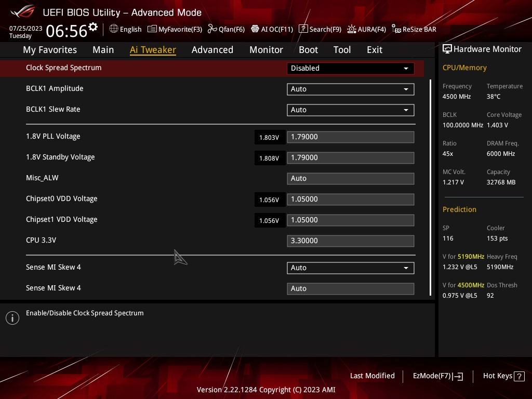This screenshot has height=399, width=532.
Task: Select BCLK1 Slew Rate label
Action: click(x=53, y=109)
